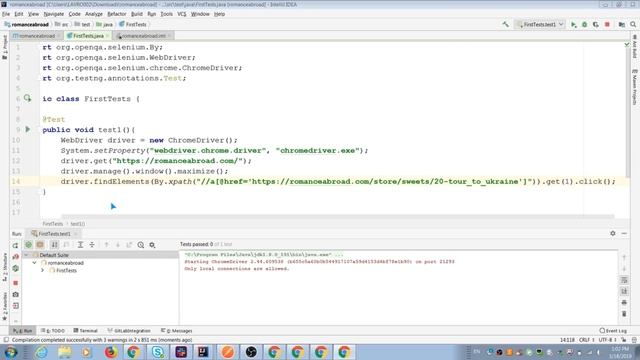Open test runner settings gear in Run toolbar
Screen dimensions: 640x360
152,245
